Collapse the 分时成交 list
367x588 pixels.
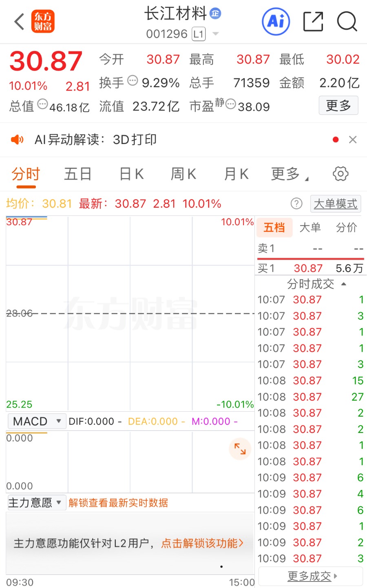(344, 284)
